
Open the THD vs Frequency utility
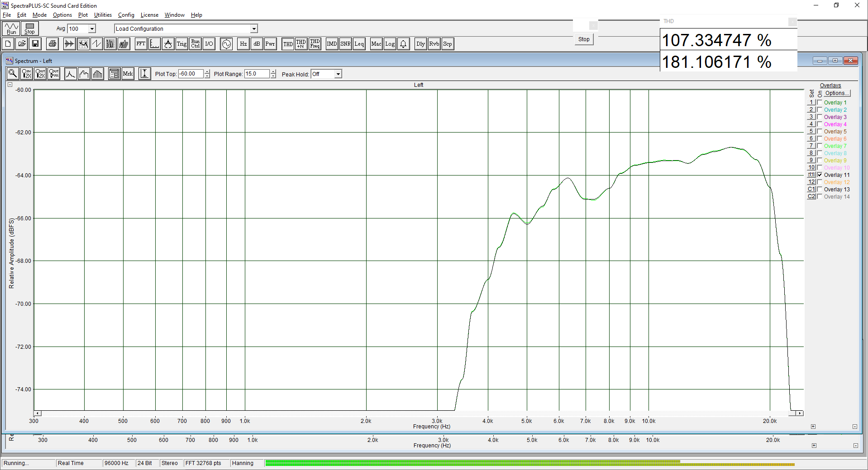point(315,44)
